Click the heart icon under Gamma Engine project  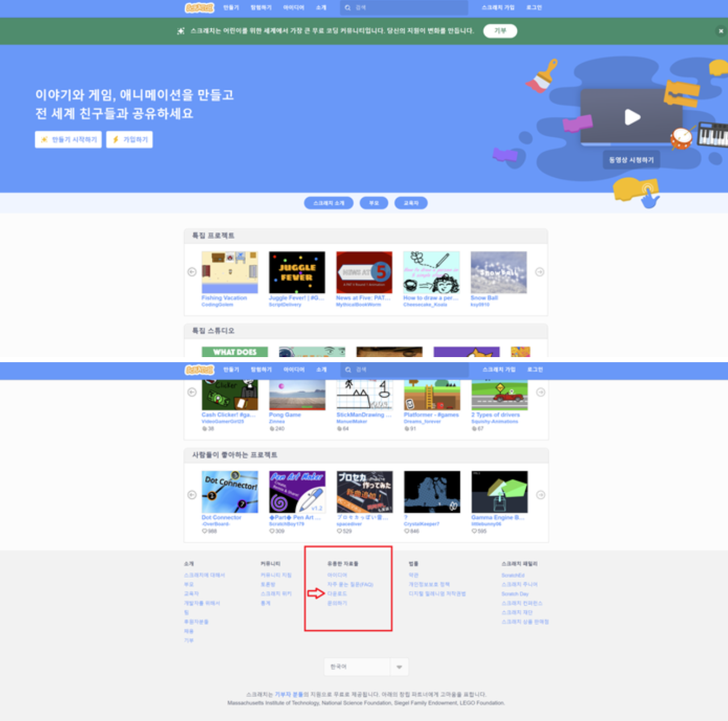point(474,531)
